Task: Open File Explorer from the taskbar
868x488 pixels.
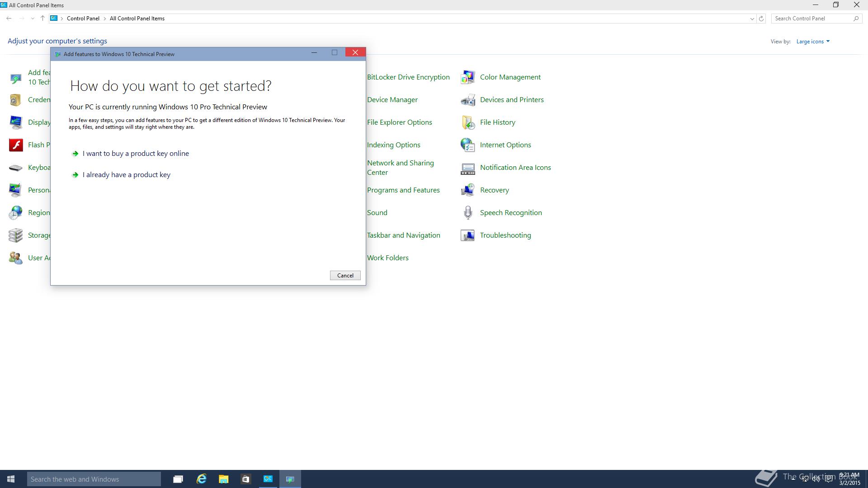Action: 223,479
